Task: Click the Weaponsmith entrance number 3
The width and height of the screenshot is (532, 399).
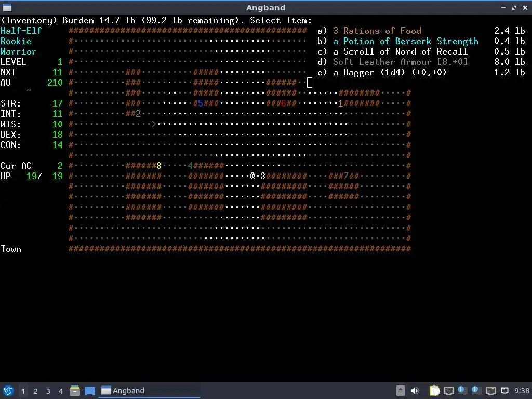Action: pyautogui.click(x=262, y=176)
